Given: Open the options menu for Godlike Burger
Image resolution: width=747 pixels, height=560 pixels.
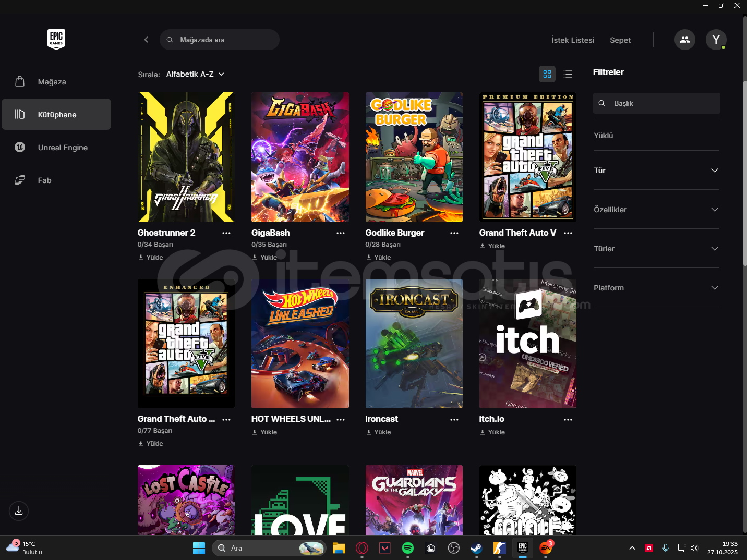Looking at the screenshot, I should click(x=454, y=233).
